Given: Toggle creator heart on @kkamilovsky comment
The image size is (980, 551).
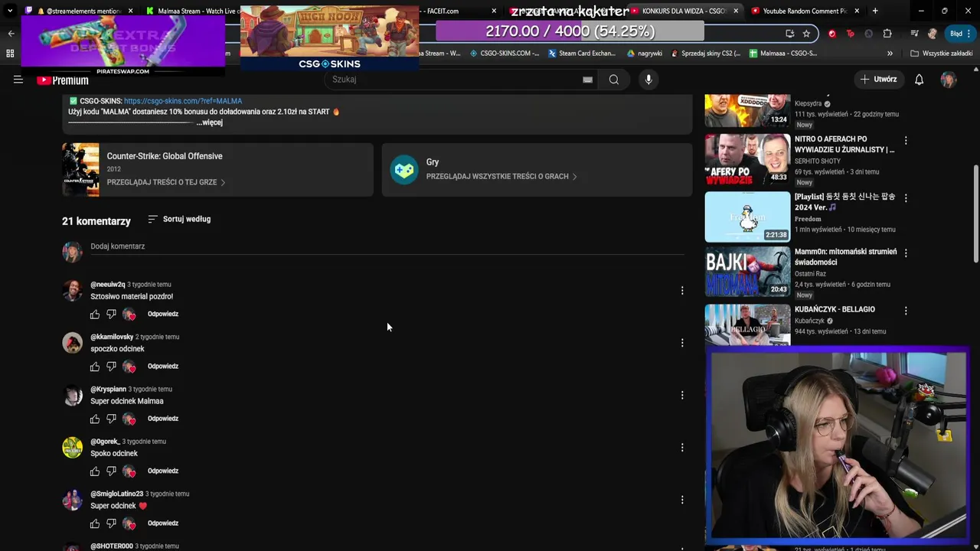Looking at the screenshot, I should [129, 367].
